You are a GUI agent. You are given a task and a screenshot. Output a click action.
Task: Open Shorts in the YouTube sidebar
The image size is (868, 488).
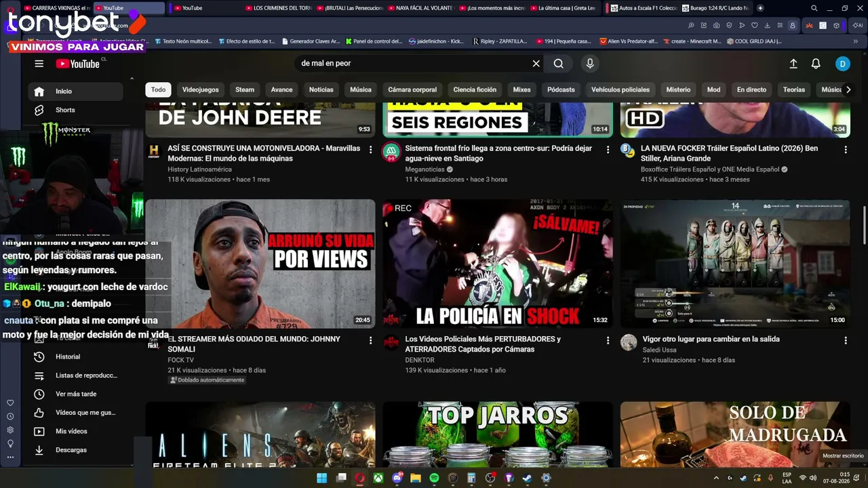click(76, 110)
